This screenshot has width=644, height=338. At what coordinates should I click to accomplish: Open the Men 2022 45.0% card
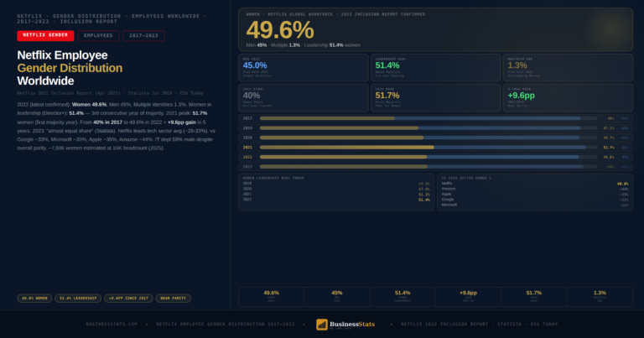(x=303, y=68)
